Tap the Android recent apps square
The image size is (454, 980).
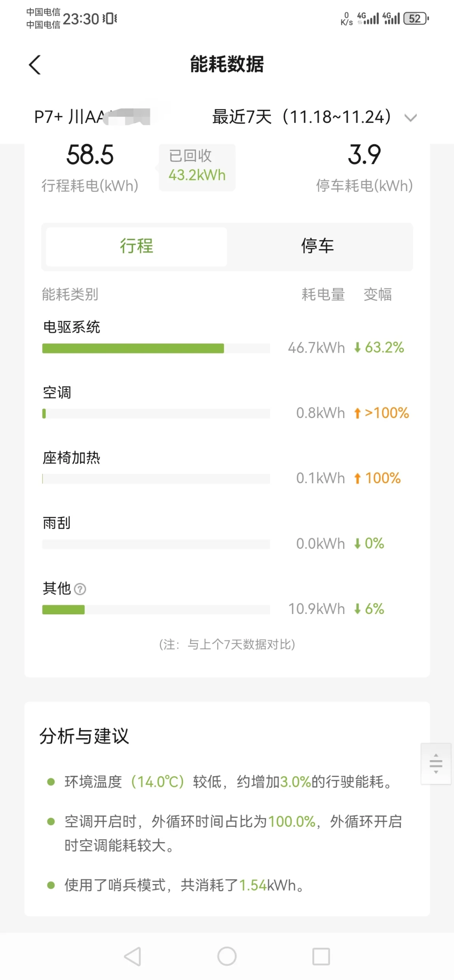[x=321, y=956]
